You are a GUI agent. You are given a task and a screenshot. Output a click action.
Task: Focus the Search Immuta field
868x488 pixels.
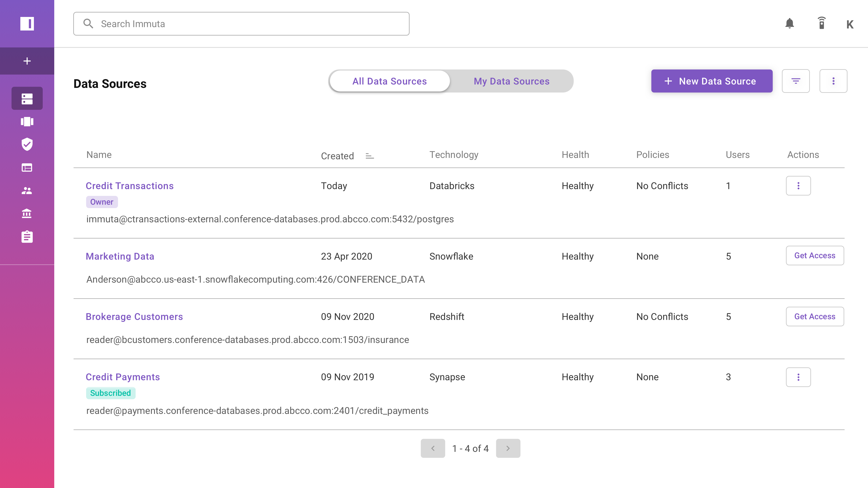click(241, 23)
